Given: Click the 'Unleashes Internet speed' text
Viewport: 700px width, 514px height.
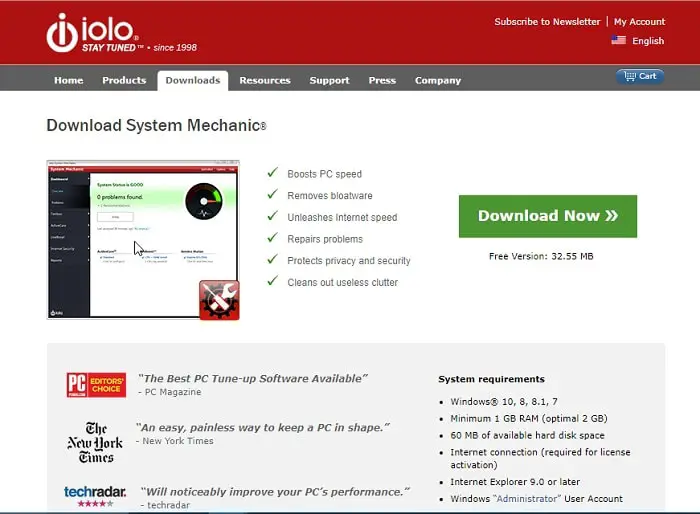Looking at the screenshot, I should [342, 217].
